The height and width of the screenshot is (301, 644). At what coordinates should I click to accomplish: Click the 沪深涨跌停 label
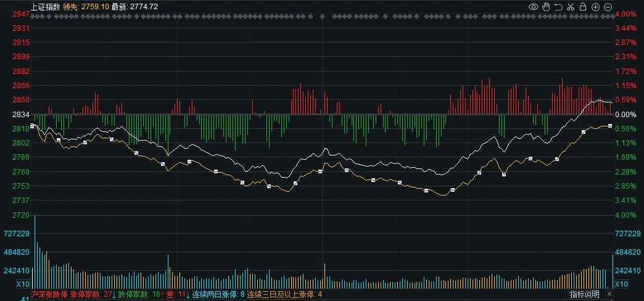49,295
